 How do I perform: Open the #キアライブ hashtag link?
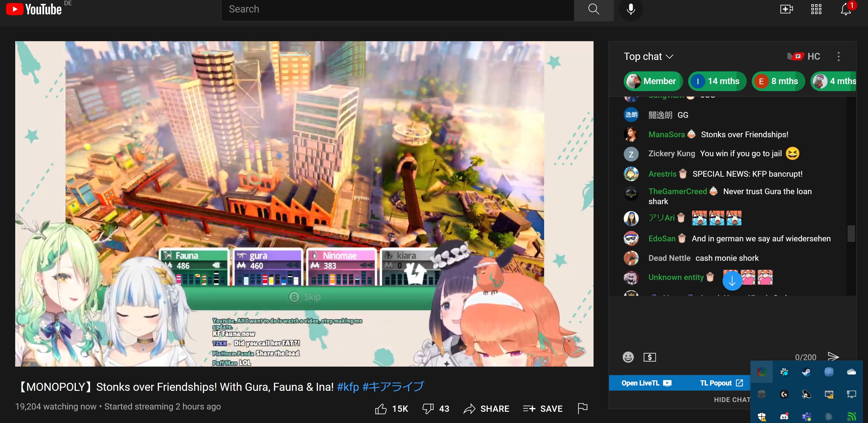coord(393,387)
